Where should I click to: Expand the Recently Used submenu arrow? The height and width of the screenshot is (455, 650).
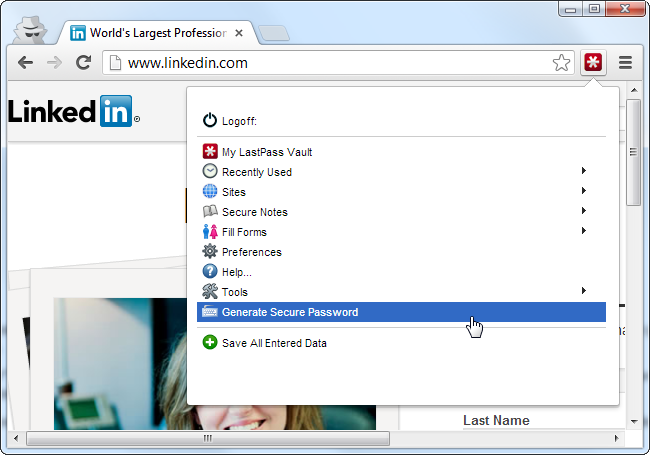(584, 171)
